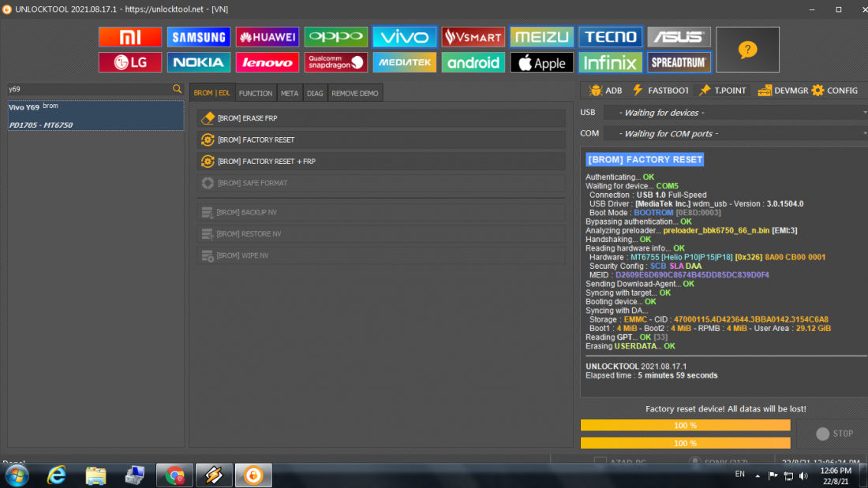Image resolution: width=868 pixels, height=488 pixels.
Task: Select the Samsung brand logo
Action: click(x=199, y=37)
